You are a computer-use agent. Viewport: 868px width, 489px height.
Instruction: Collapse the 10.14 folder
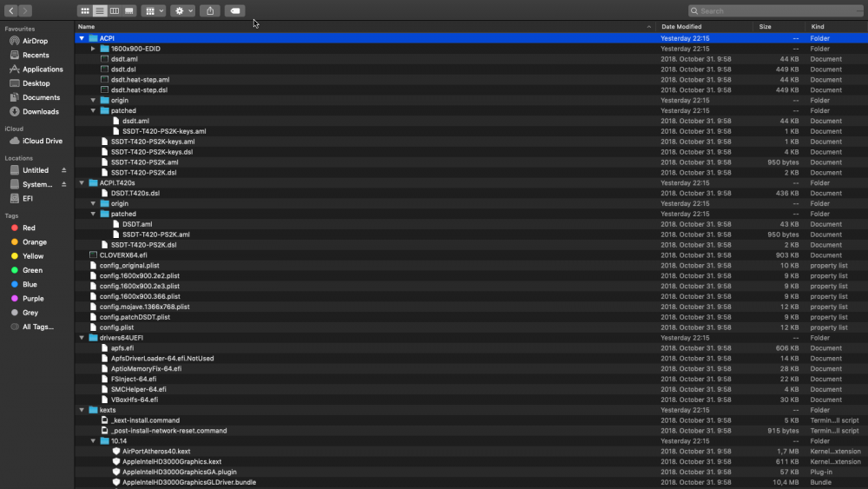click(x=93, y=441)
